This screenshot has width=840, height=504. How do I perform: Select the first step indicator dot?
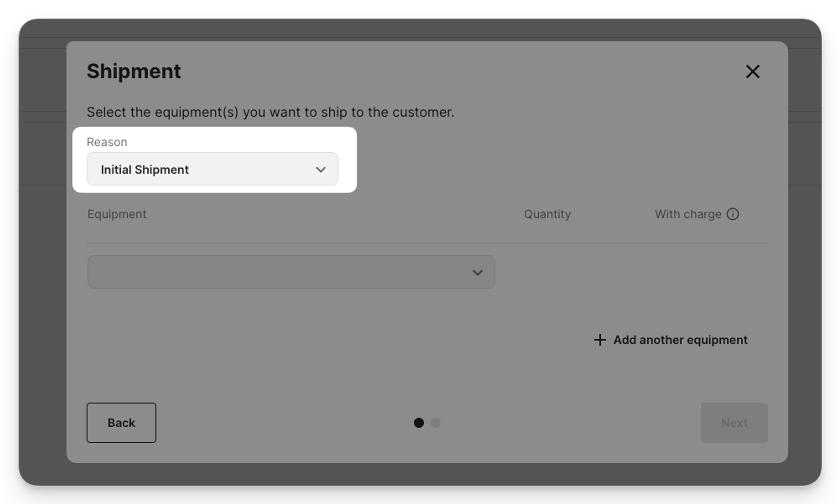[419, 423]
